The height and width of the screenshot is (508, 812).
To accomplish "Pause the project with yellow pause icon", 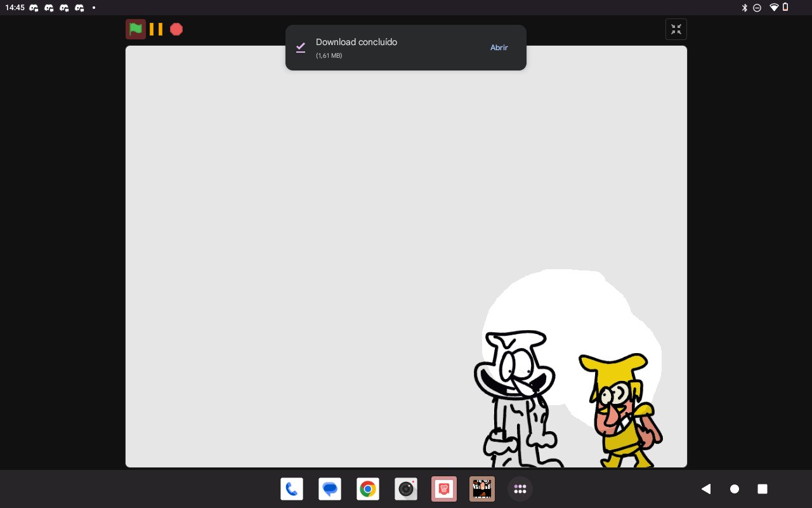I will point(156,29).
